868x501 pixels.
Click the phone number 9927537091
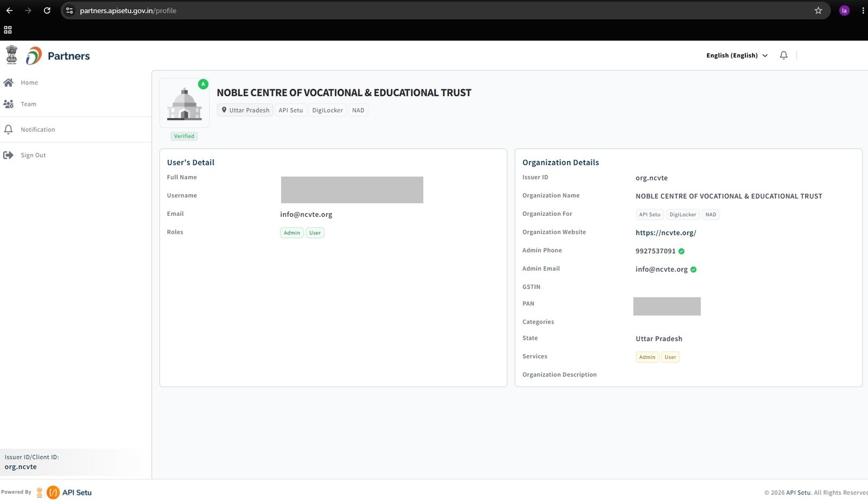tap(655, 251)
